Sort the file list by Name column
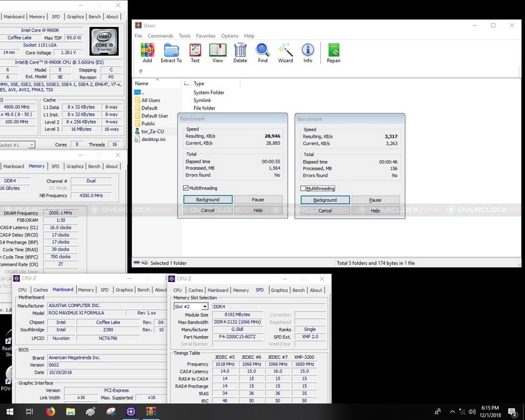The width and height of the screenshot is (525, 420). (x=157, y=83)
